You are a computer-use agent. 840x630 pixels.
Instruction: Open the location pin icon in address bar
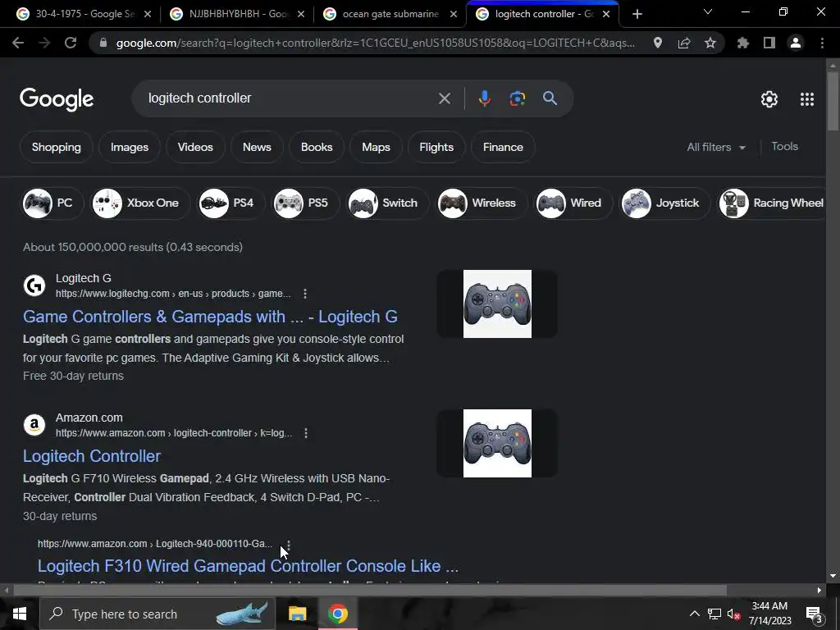657,43
